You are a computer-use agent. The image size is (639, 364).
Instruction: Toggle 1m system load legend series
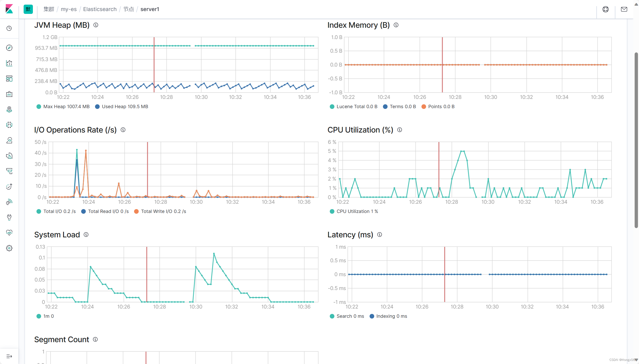pyautogui.click(x=45, y=316)
